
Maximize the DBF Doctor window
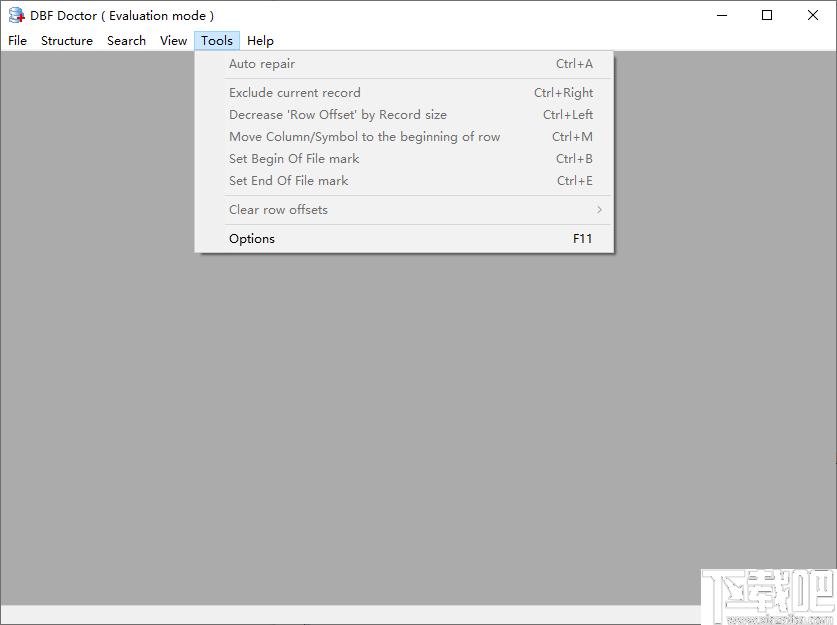click(x=767, y=15)
